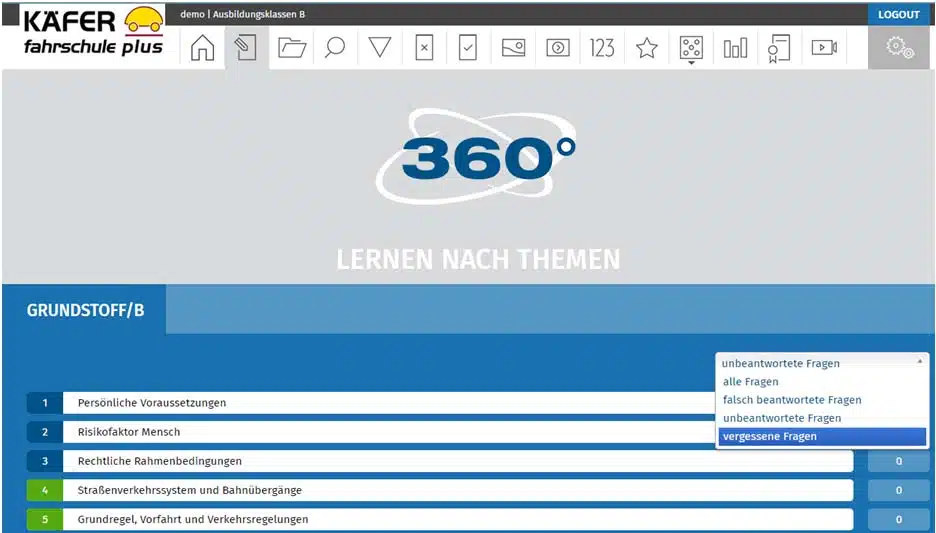Choose 'falsch beantwortete Fragen' option
Viewport: 936px width, 533px height.
click(x=791, y=400)
